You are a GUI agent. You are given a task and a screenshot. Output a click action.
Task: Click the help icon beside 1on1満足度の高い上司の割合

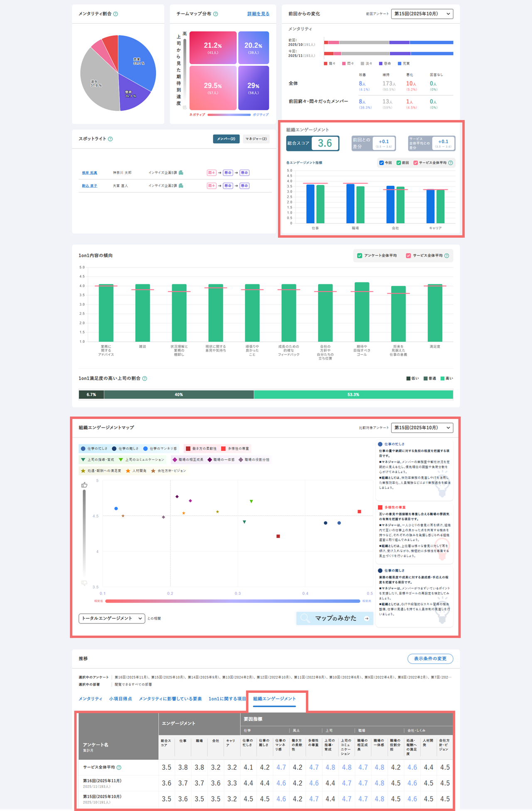(x=145, y=378)
